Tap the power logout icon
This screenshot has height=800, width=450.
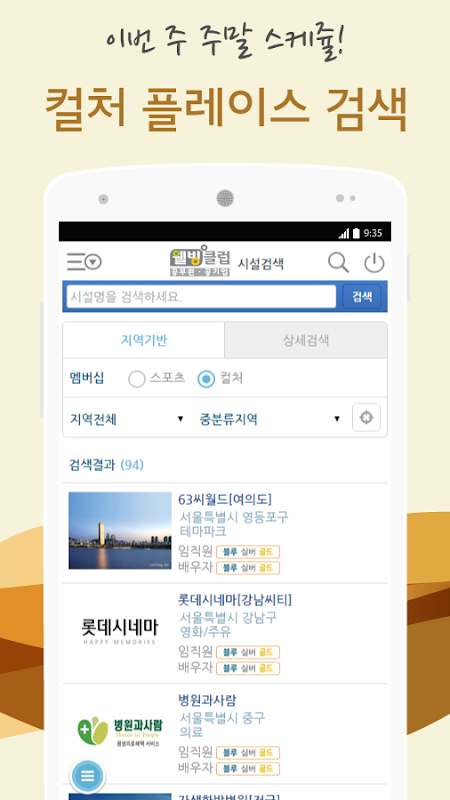(374, 263)
